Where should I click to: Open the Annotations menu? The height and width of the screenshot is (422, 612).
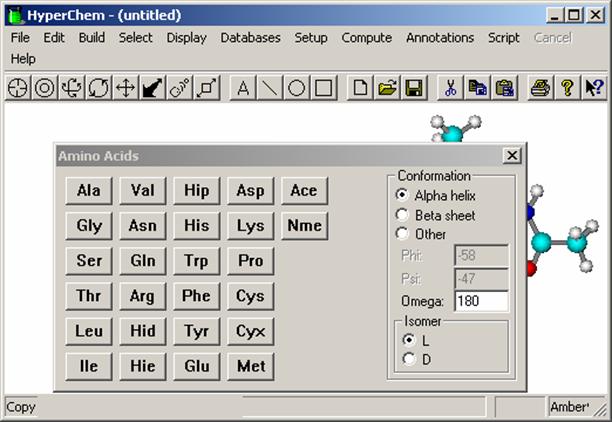(x=440, y=38)
